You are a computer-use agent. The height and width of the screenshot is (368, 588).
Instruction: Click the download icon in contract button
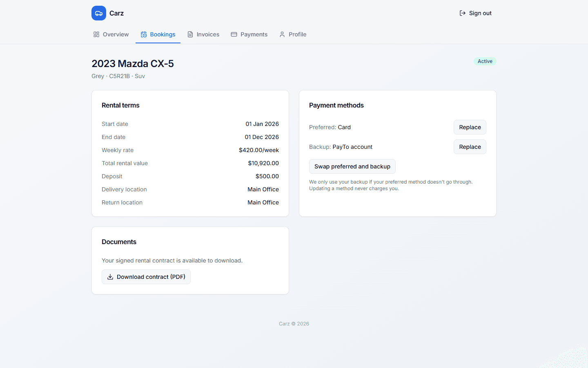tap(110, 277)
